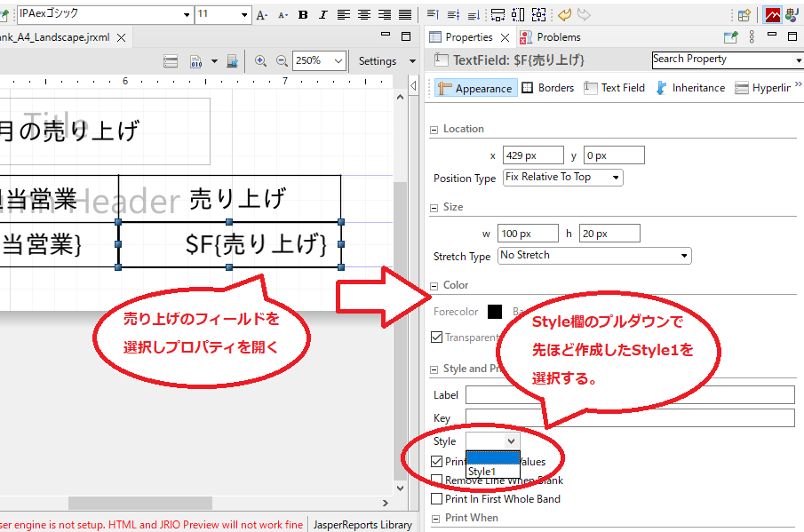Select the Hyperlink properties tab
This screenshot has width=804, height=532.
coord(763,88)
